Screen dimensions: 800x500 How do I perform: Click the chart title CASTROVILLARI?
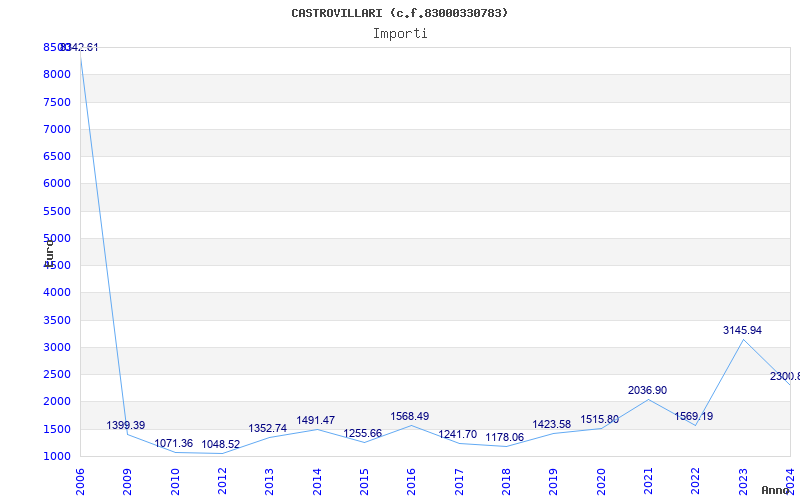400,13
